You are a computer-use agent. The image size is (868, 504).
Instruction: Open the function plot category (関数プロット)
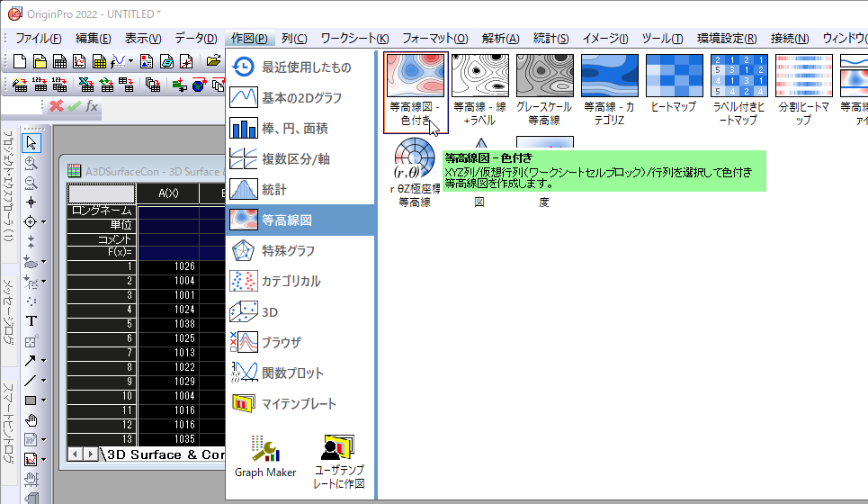tap(300, 373)
